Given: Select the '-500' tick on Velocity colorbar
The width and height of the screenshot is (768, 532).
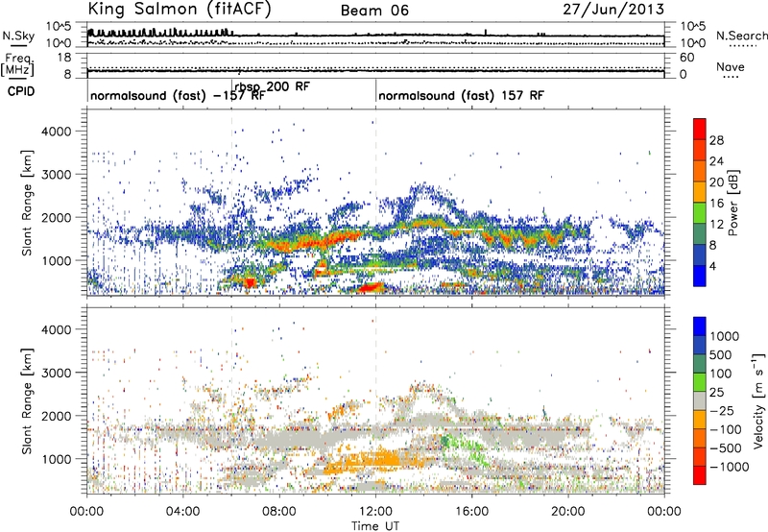Looking at the screenshot, I should (726, 447).
